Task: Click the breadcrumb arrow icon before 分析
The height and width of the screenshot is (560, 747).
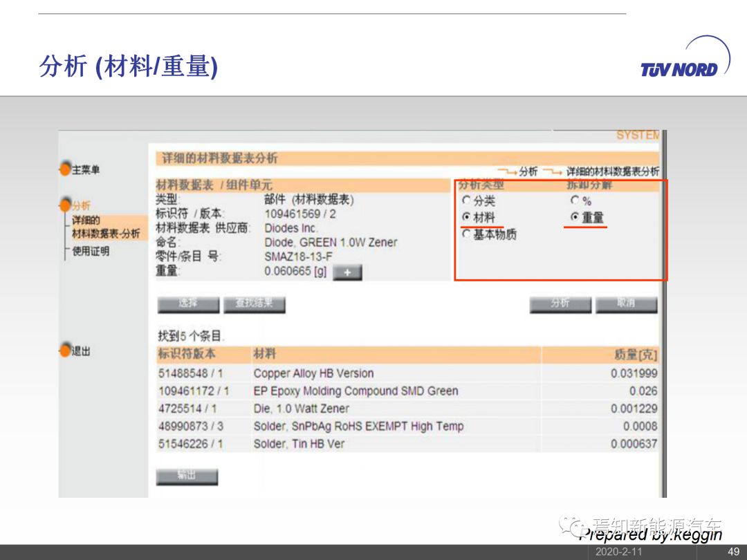Action: coord(507,171)
